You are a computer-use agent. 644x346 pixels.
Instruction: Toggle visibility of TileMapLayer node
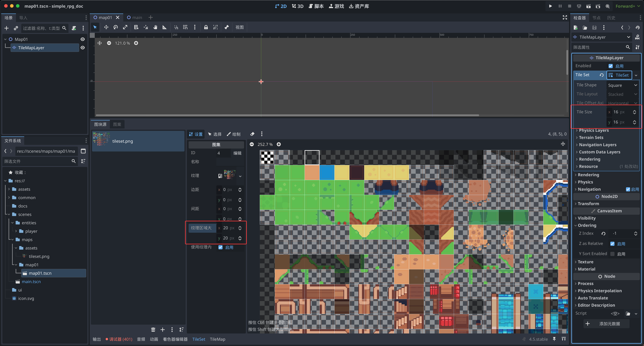[x=83, y=48]
